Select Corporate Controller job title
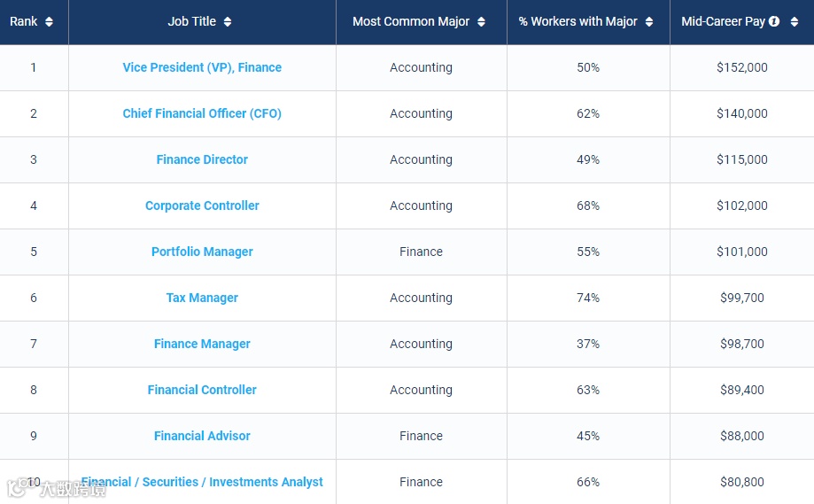The width and height of the screenshot is (814, 504). coord(202,205)
